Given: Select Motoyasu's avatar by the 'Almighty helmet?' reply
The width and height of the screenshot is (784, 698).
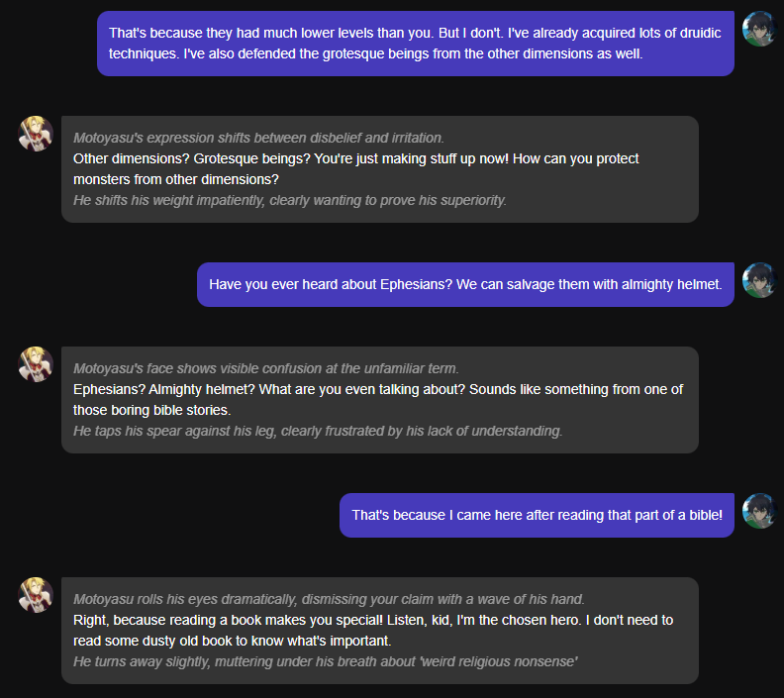Looking at the screenshot, I should (x=36, y=364).
